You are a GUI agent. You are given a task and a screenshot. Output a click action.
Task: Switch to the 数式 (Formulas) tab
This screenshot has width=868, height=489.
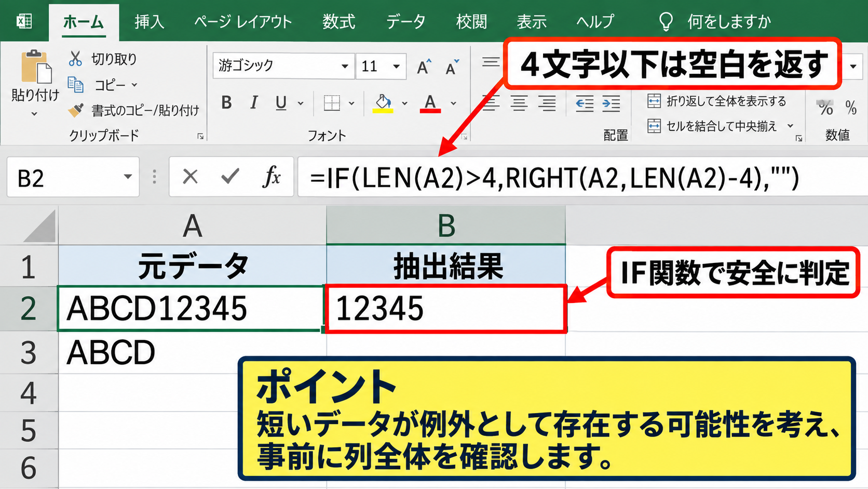(x=338, y=22)
